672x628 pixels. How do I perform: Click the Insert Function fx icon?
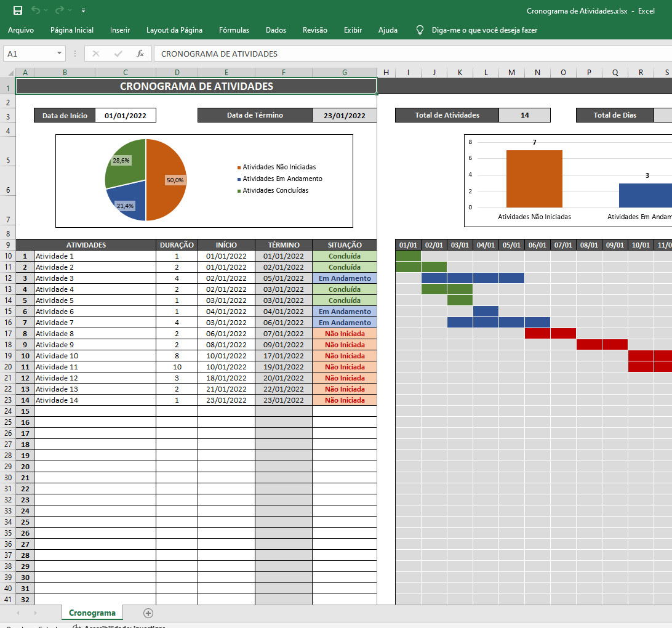tap(140, 54)
